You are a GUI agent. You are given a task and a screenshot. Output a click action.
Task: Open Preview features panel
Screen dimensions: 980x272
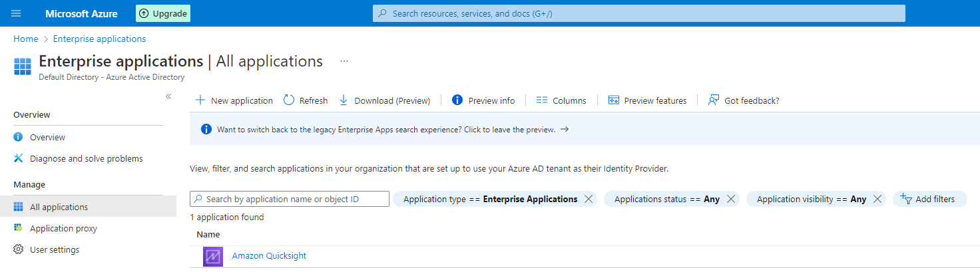(647, 100)
